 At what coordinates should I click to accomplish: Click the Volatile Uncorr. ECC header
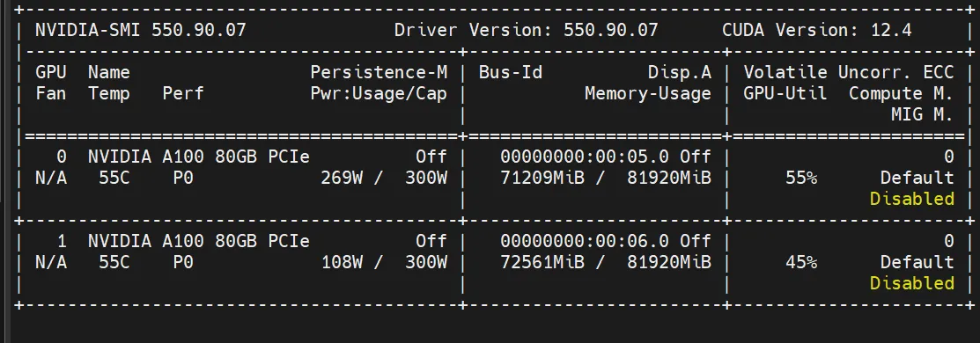pos(849,72)
